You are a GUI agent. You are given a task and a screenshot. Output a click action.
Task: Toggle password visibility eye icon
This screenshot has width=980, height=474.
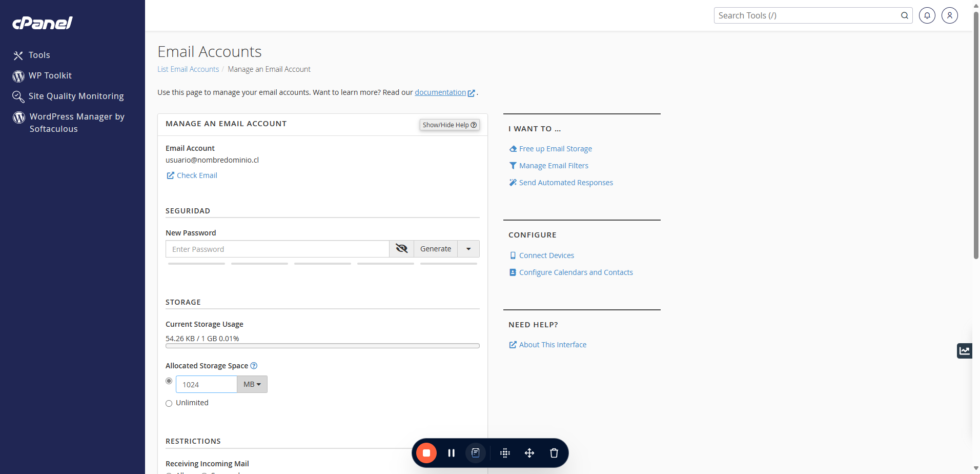click(x=402, y=249)
